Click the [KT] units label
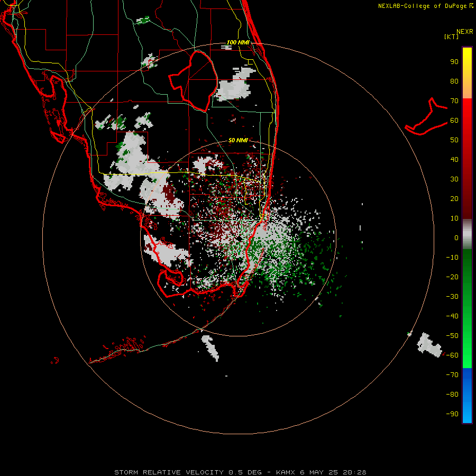Viewport: 476px width, 476px height. pos(452,36)
